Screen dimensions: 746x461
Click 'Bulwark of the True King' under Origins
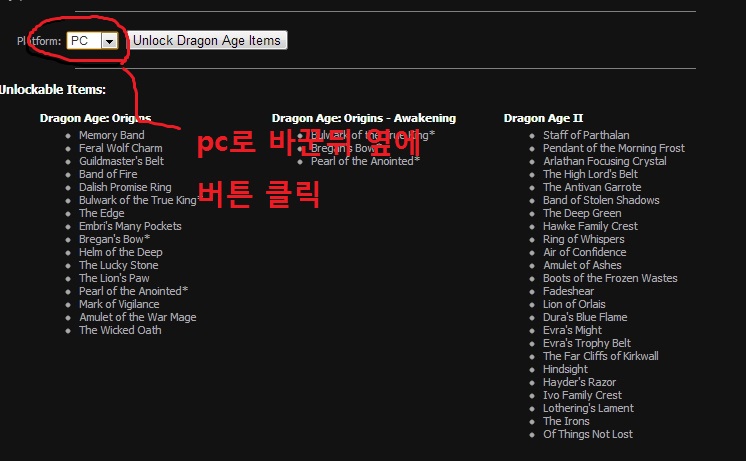pos(138,200)
